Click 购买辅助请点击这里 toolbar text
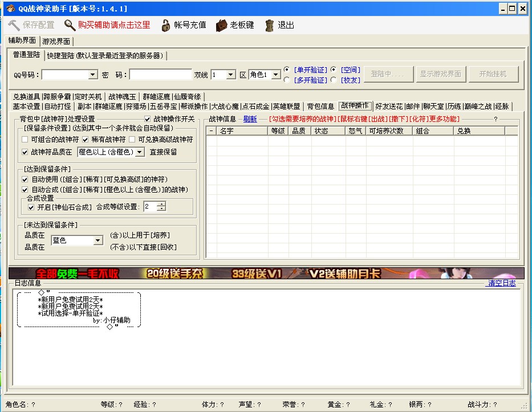This screenshot has height=412, width=532. coord(114,25)
